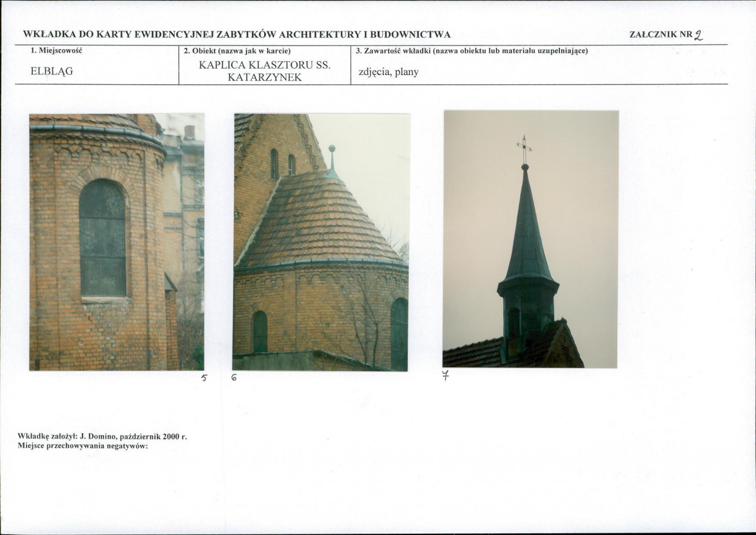This screenshot has height=535, width=756.
Task: Open the green spire with cross photo
Action: pos(530,239)
